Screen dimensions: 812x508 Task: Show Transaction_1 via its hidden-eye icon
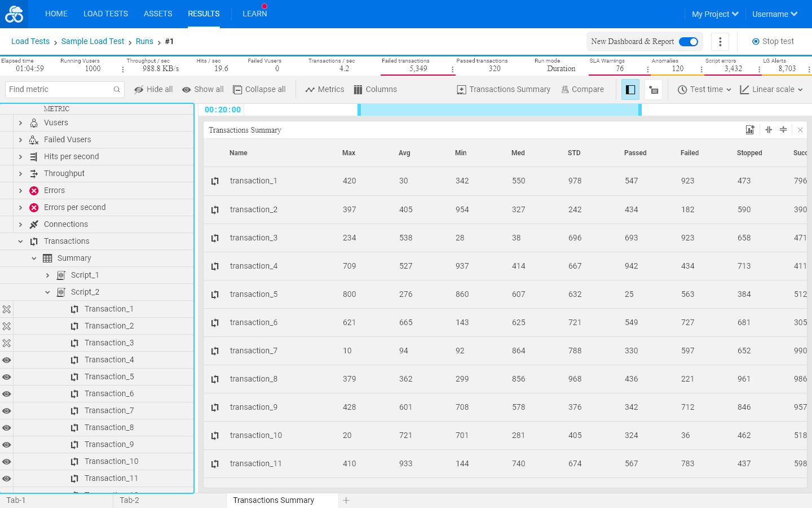tap(7, 309)
